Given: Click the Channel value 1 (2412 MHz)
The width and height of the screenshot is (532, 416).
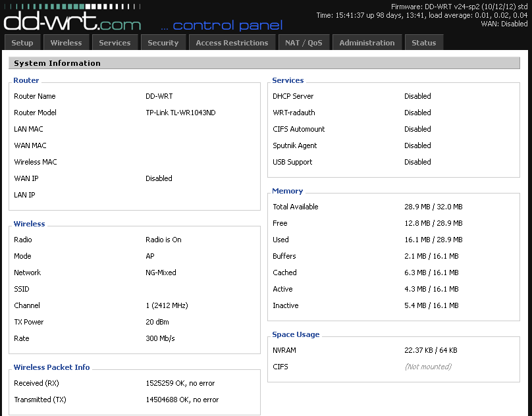Looking at the screenshot, I should [167, 305].
